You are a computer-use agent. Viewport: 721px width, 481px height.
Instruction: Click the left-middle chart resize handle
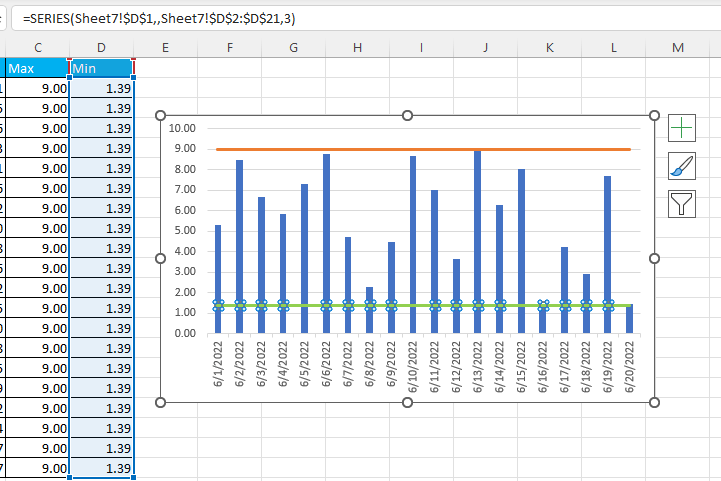point(160,258)
